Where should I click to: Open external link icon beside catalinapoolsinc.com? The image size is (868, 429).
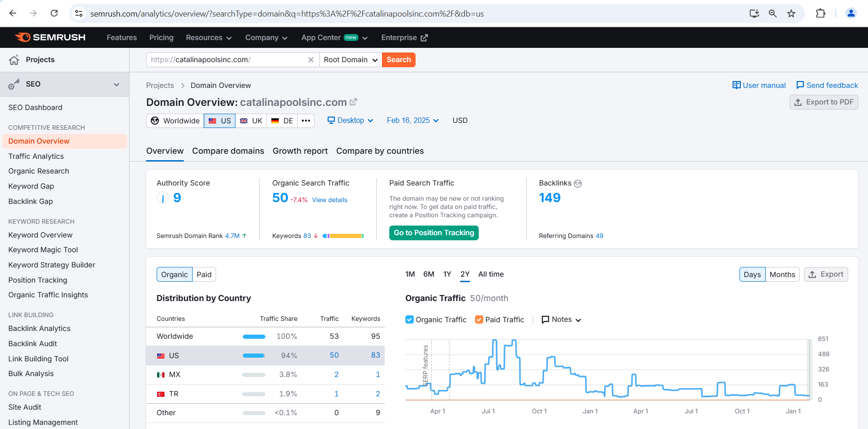pyautogui.click(x=353, y=102)
